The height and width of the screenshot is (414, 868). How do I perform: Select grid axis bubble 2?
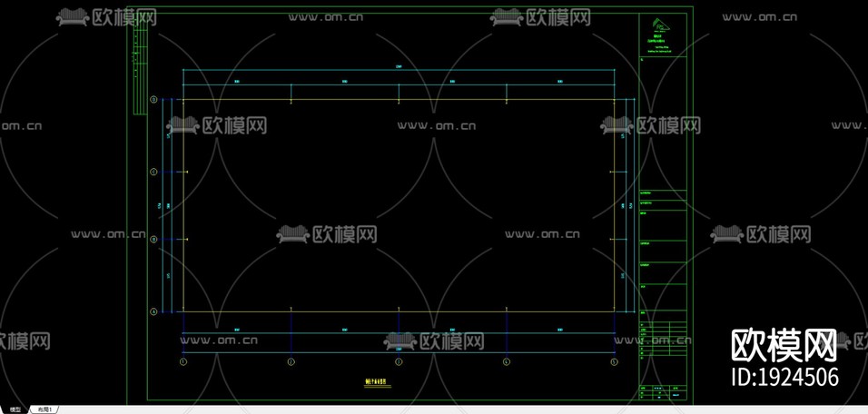[x=291, y=362]
